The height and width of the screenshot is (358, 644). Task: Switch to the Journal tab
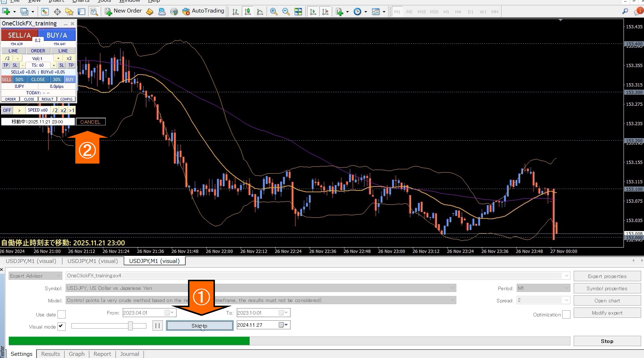coord(130,354)
